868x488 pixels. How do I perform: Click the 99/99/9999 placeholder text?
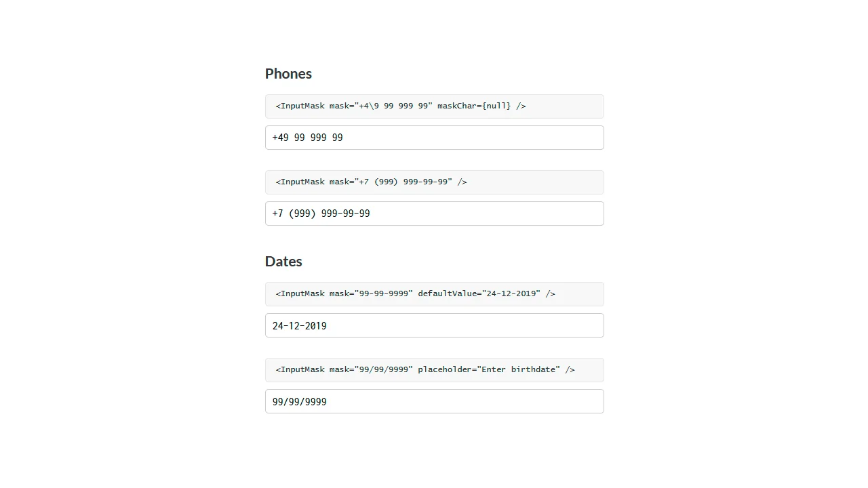tap(299, 401)
